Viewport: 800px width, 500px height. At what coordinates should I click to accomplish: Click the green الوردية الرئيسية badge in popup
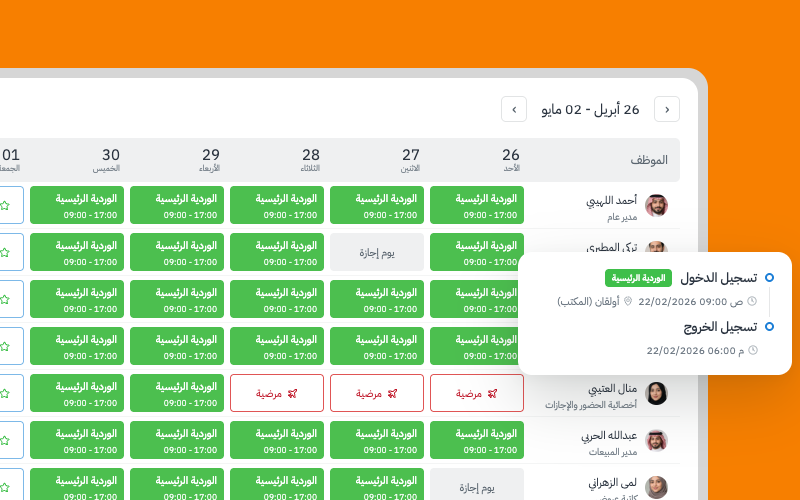coord(638,278)
